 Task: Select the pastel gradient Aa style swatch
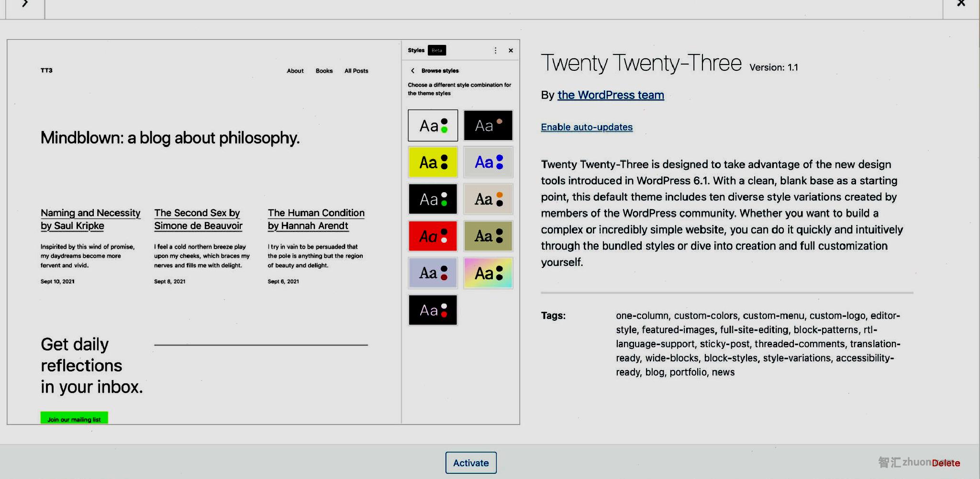click(x=488, y=273)
